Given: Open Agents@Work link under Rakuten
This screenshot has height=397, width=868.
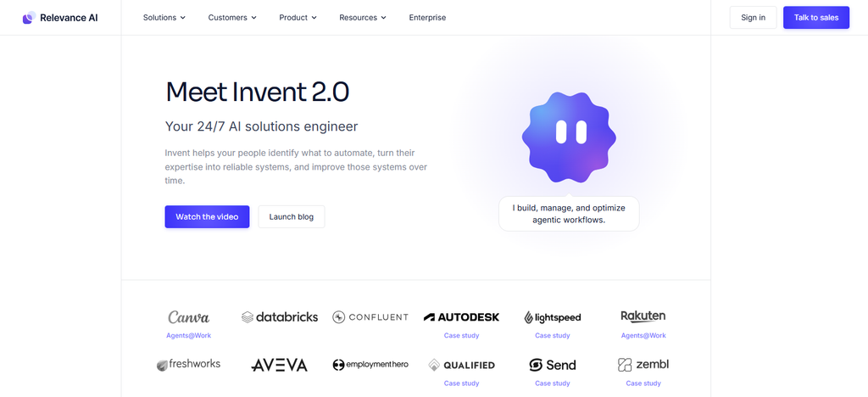Looking at the screenshot, I should (x=643, y=336).
